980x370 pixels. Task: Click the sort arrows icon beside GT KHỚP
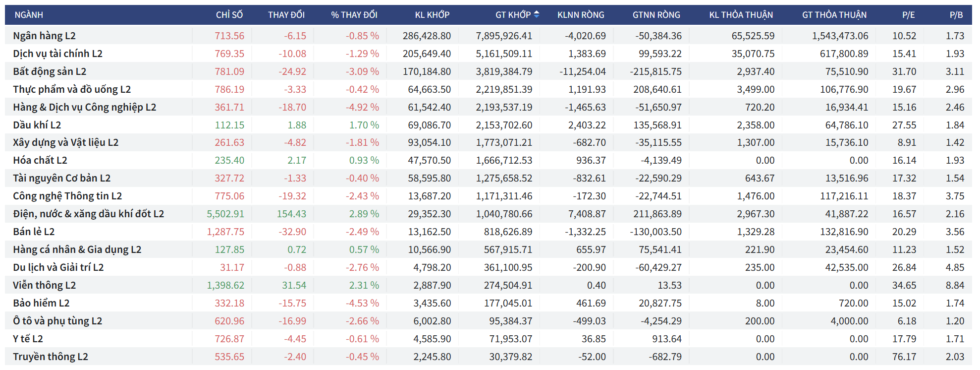pos(537,15)
